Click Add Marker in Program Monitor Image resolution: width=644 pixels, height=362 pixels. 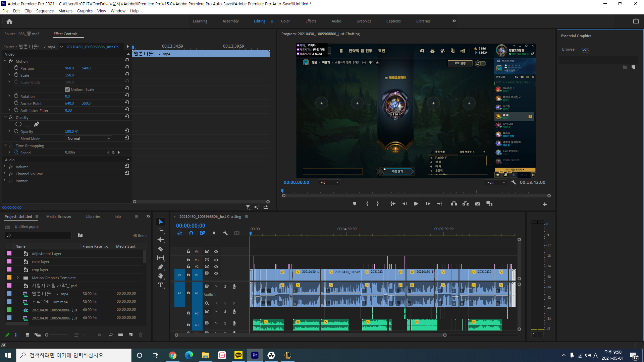[355, 204]
